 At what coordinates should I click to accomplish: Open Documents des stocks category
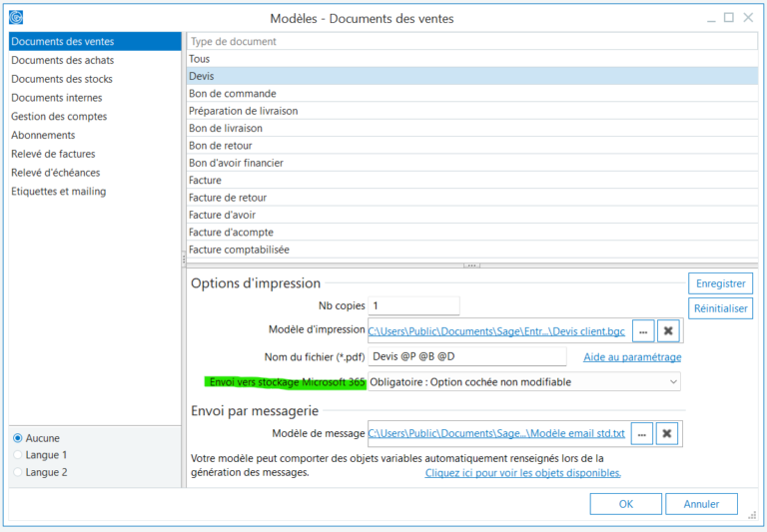(x=62, y=79)
